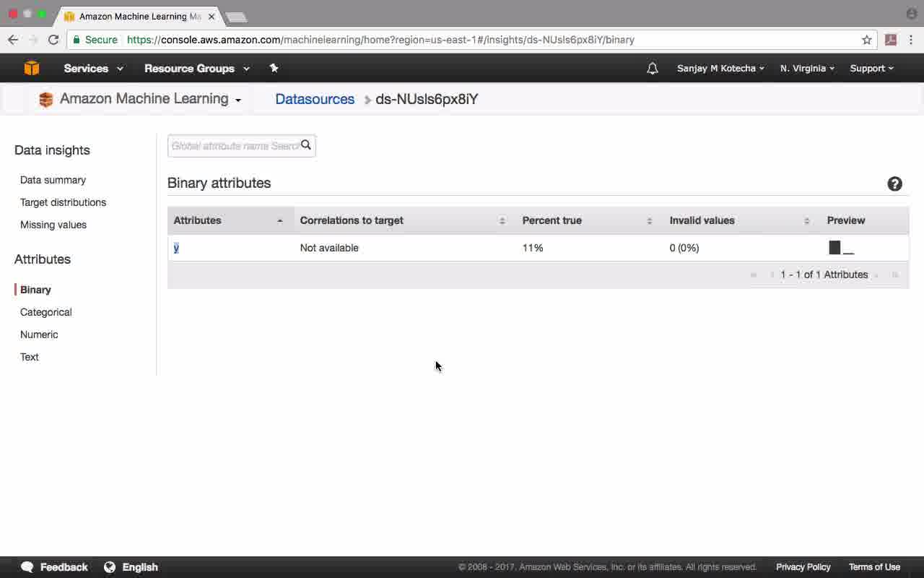The height and width of the screenshot is (578, 924).
Task: Click the 1 - 1 of 1 Attributes text
Action: pos(824,275)
